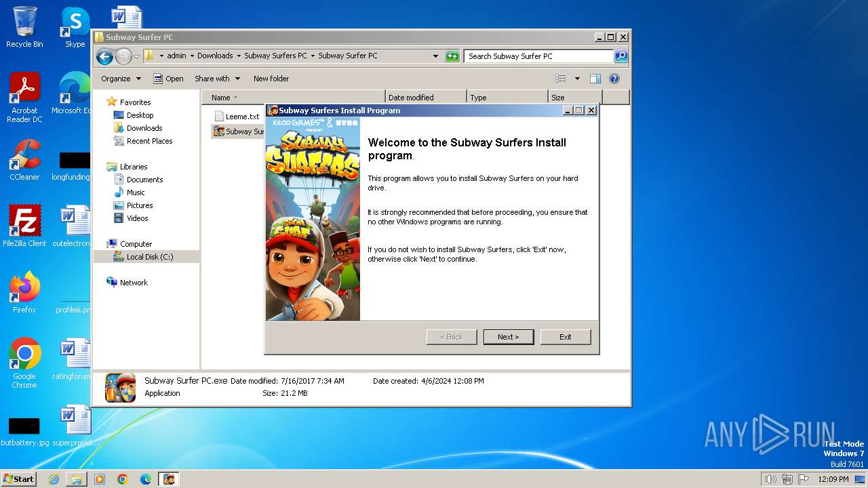Screen dimensions: 868x488
Task: Click Next in the Subway Surfers installer
Action: 509,337
